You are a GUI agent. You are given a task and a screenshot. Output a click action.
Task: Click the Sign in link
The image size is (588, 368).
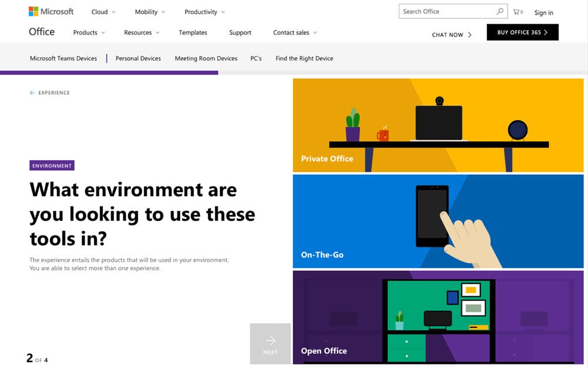(543, 13)
